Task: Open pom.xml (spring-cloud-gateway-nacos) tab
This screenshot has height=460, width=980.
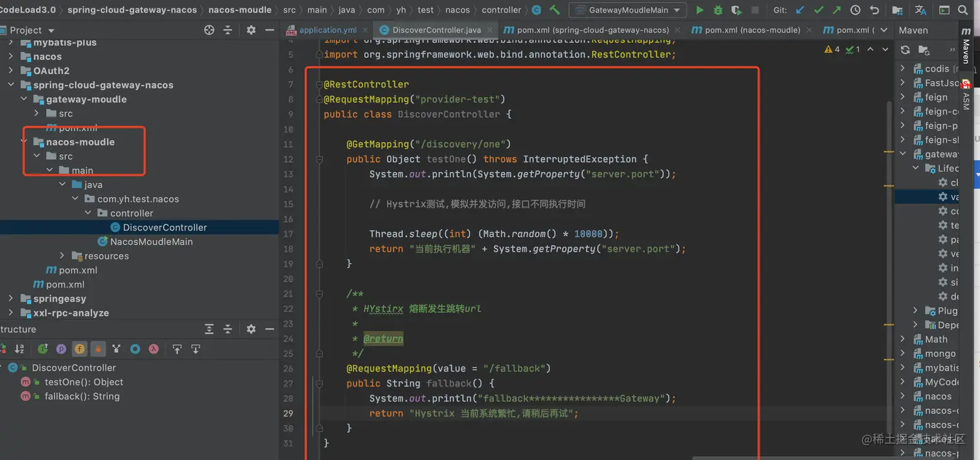Action: (593, 30)
